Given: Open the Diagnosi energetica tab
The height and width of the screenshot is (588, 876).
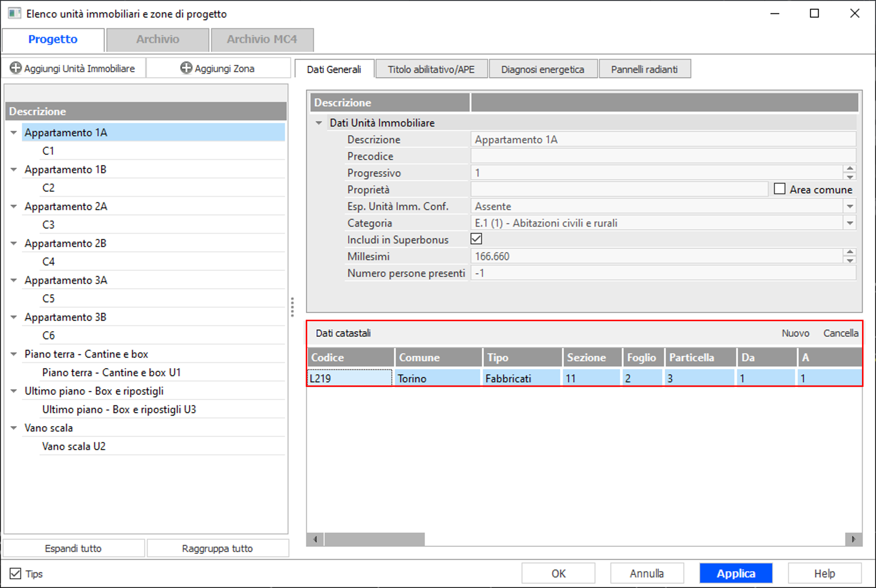Looking at the screenshot, I should point(542,69).
